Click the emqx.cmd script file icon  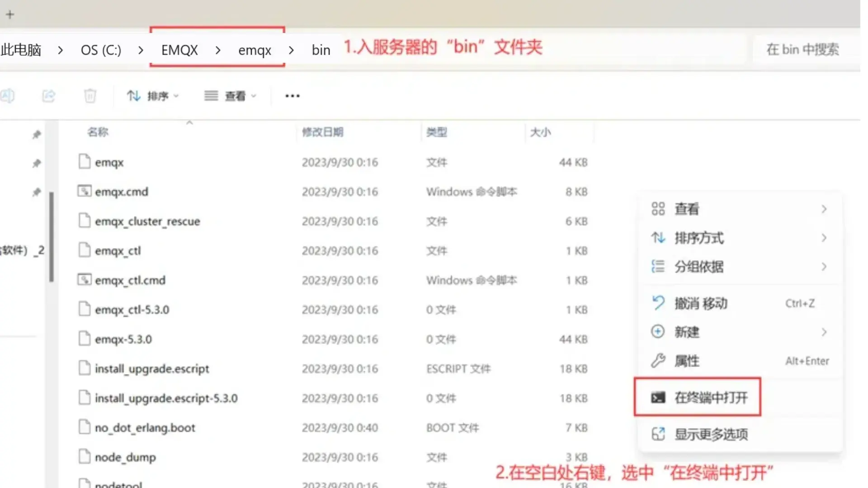coord(84,191)
